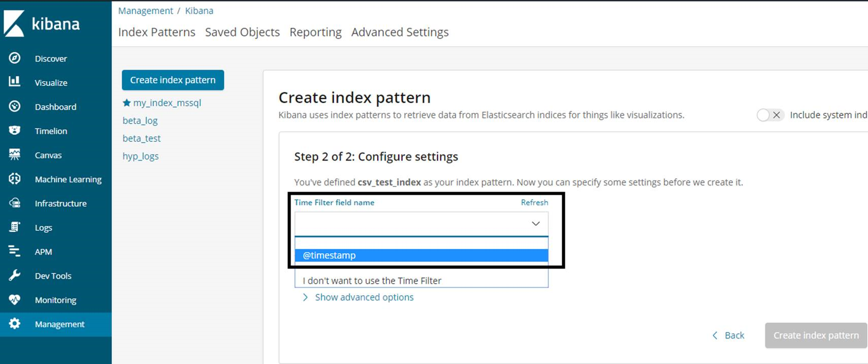Click the bold csv_test_index text
The height and width of the screenshot is (364, 868).
tap(389, 182)
